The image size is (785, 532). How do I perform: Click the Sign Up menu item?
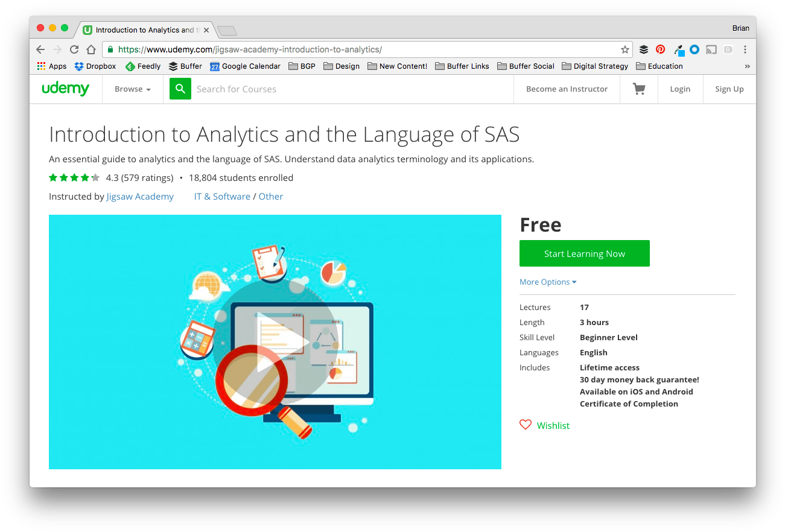pyautogui.click(x=729, y=89)
